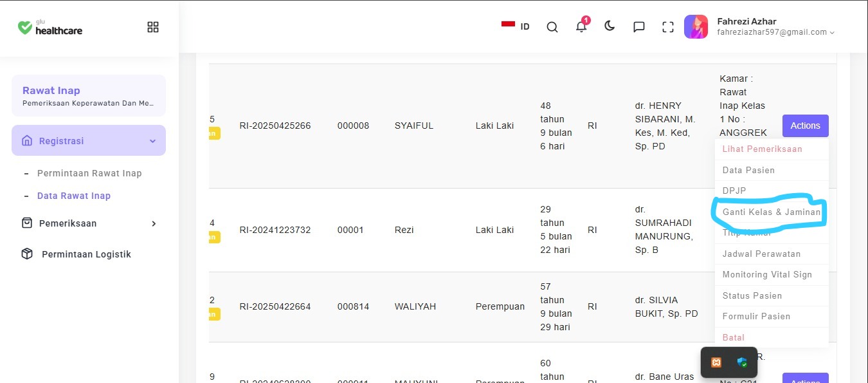Select Data Rawat Inap submenu
This screenshot has width=868, height=383.
(x=74, y=196)
